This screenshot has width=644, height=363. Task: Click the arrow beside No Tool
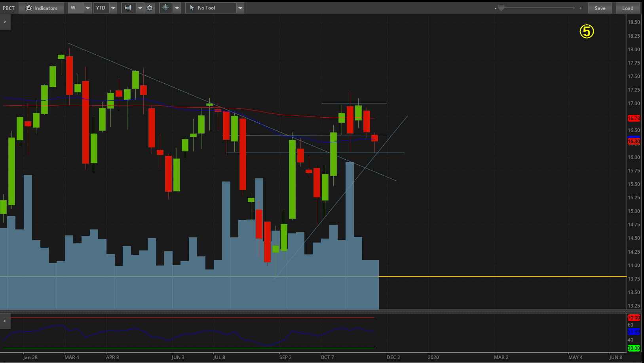pyautogui.click(x=240, y=8)
